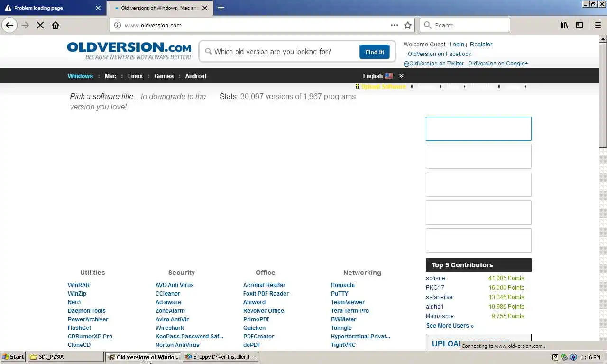Click the first empty highlighted box in sidebar
607x364 pixels.
478,128
